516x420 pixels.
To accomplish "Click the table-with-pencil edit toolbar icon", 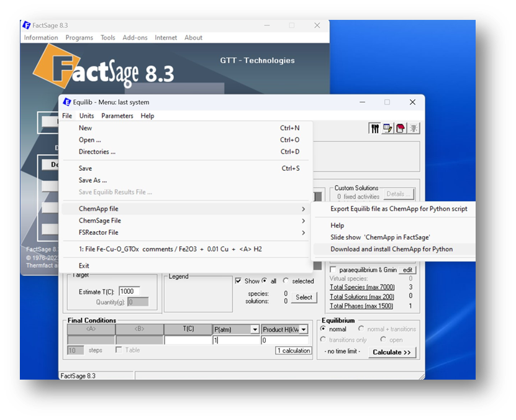I will click(387, 129).
